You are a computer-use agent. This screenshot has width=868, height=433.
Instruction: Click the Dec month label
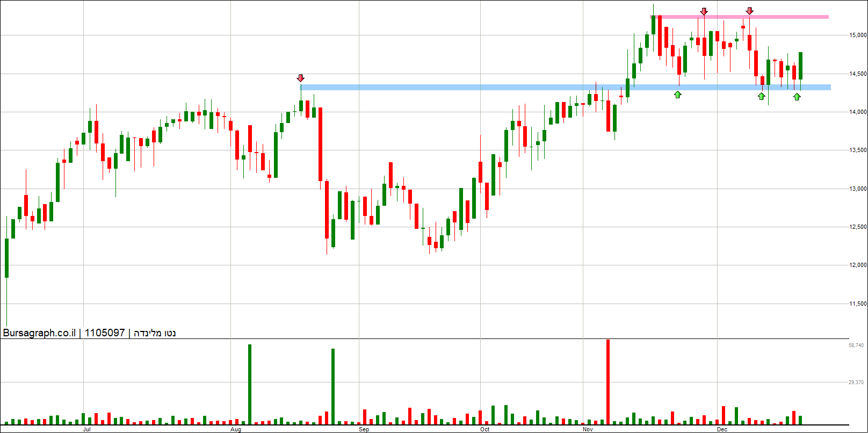click(x=722, y=429)
